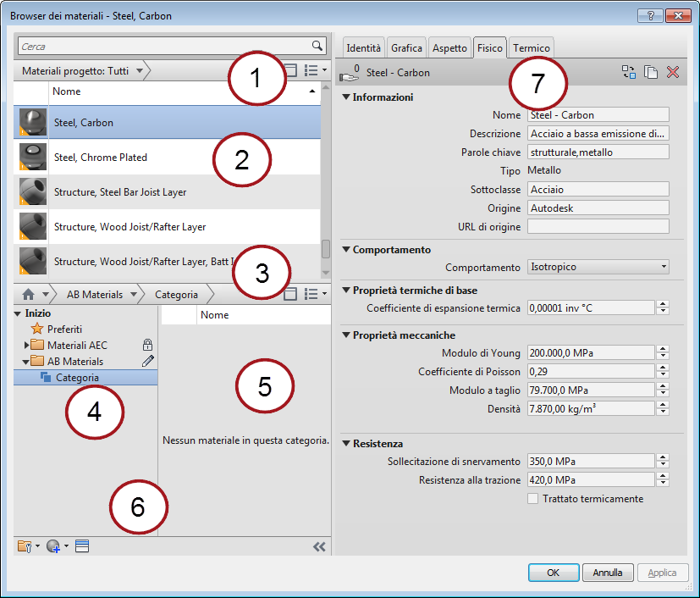Click the pencil icon beside AB Materials
The image size is (700, 598).
pos(148,361)
